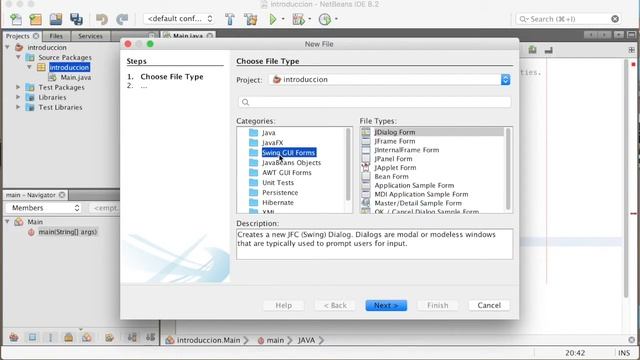This screenshot has height=360, width=640.
Task: Collapse the Main class node in Navigator
Action: 7,222
